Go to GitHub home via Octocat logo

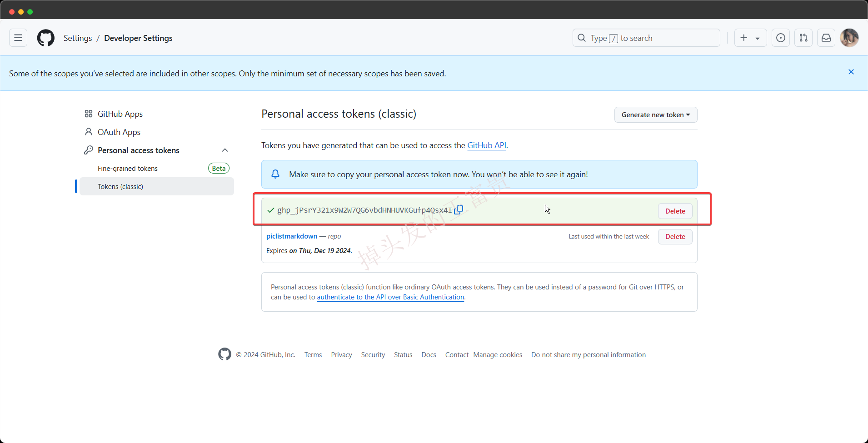46,38
